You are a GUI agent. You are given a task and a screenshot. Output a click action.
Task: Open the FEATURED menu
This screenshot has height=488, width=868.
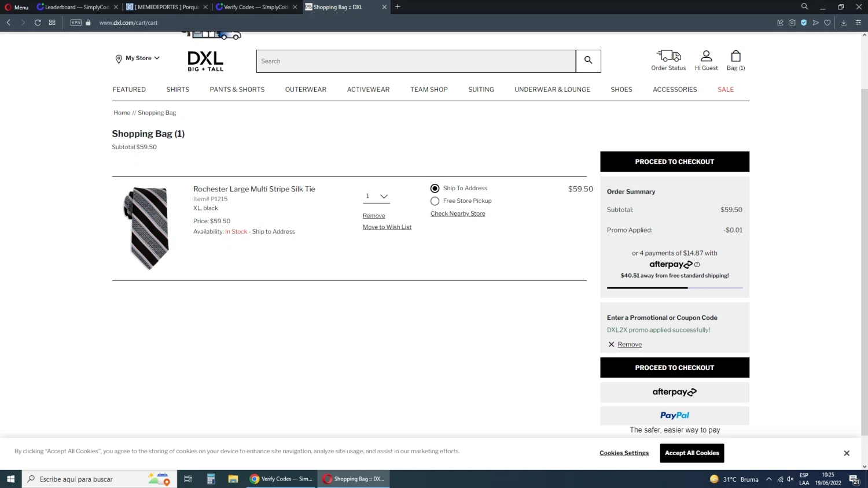click(x=129, y=90)
